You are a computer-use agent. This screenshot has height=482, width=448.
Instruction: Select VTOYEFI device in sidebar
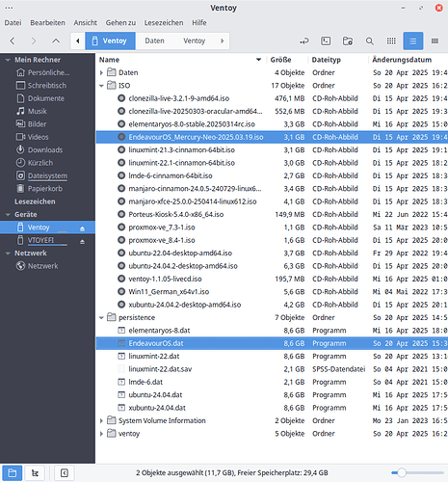click(x=47, y=240)
